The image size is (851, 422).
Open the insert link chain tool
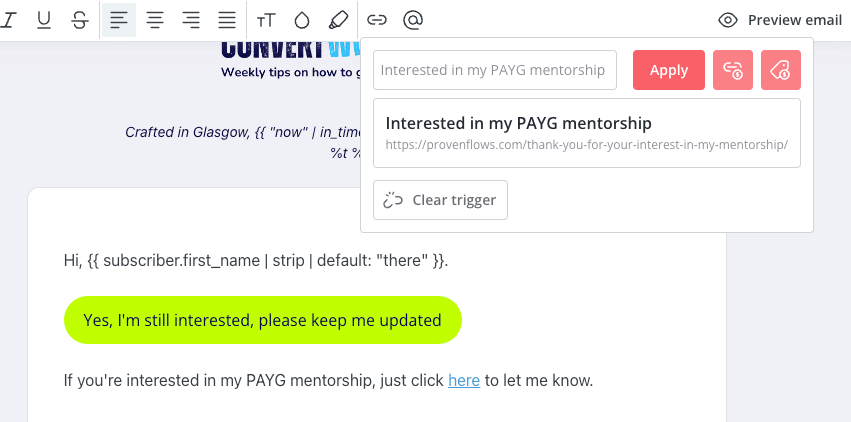377,21
